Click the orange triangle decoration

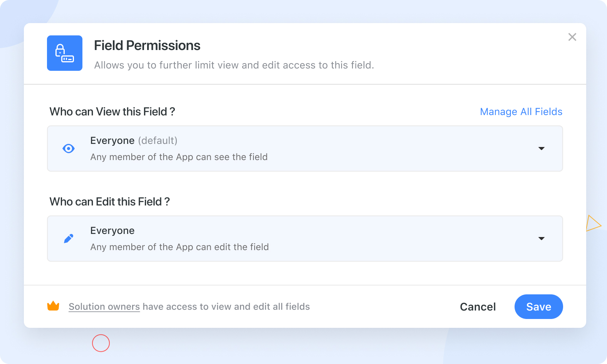coord(593,223)
